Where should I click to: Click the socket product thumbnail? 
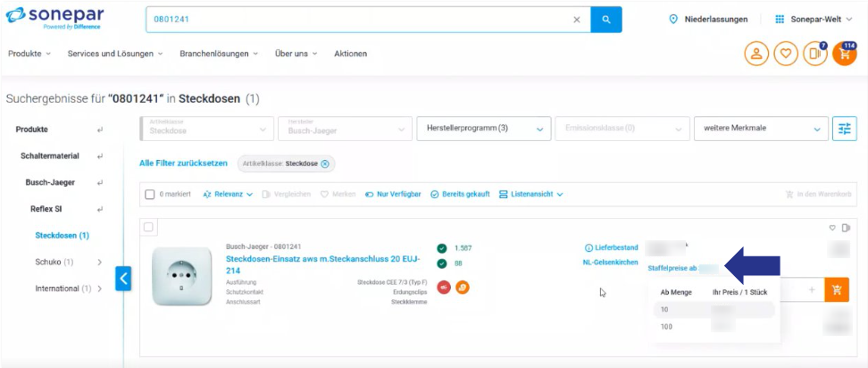[x=181, y=276]
